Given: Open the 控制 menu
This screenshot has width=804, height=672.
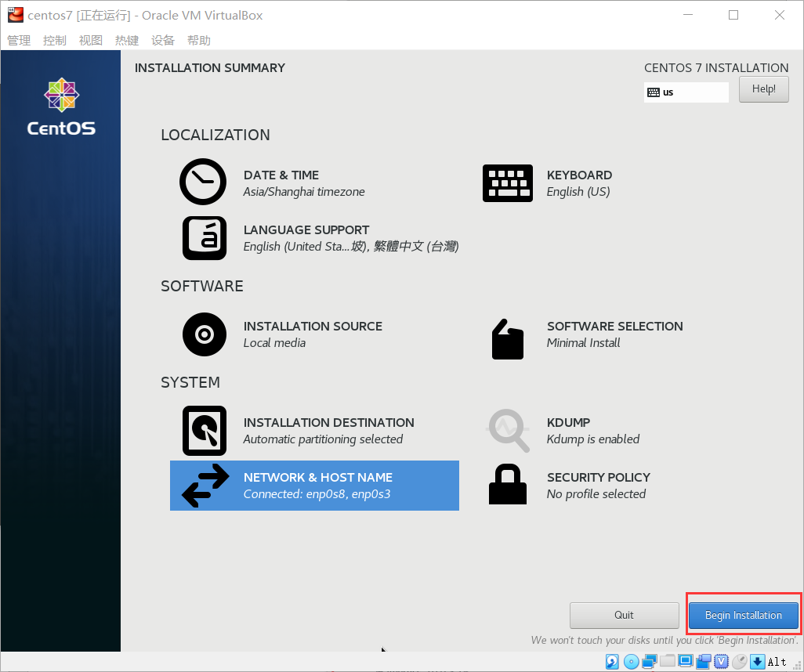Looking at the screenshot, I should click(55, 41).
